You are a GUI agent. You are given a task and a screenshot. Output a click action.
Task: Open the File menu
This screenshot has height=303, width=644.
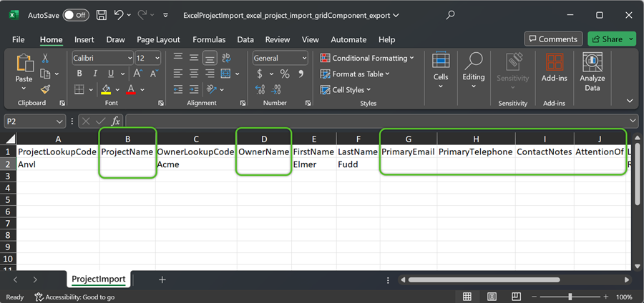pos(18,39)
